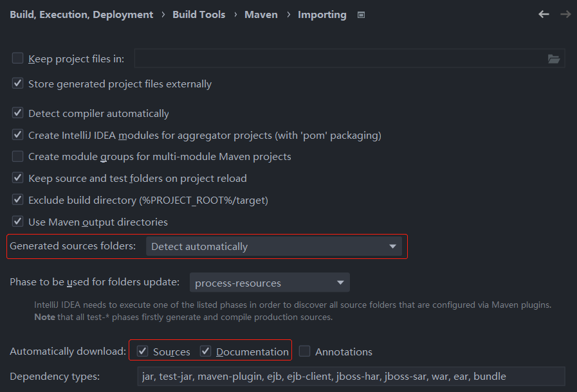Click the Dependency types input field

[x=351, y=377]
